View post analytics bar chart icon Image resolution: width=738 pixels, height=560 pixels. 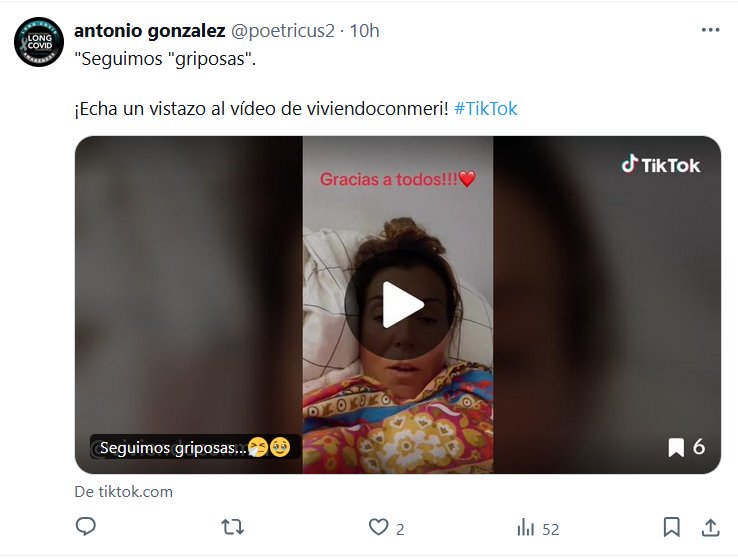click(525, 527)
